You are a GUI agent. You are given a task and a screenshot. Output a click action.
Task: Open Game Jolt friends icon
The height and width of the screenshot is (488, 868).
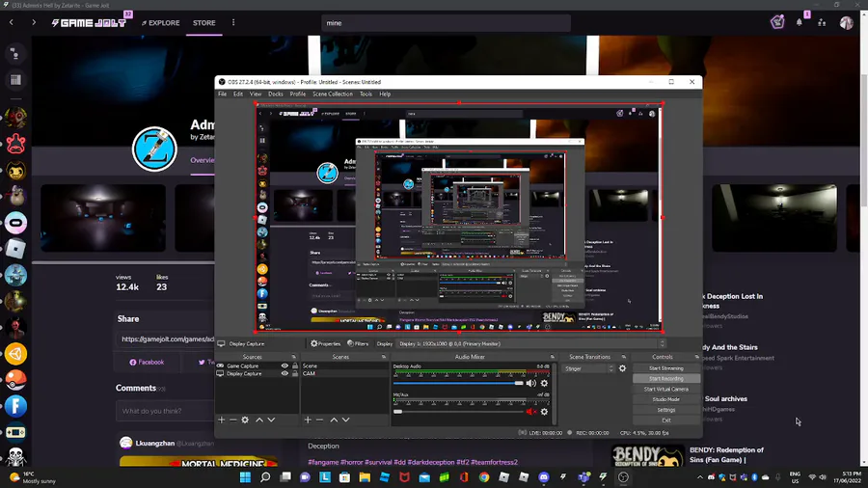pos(822,23)
